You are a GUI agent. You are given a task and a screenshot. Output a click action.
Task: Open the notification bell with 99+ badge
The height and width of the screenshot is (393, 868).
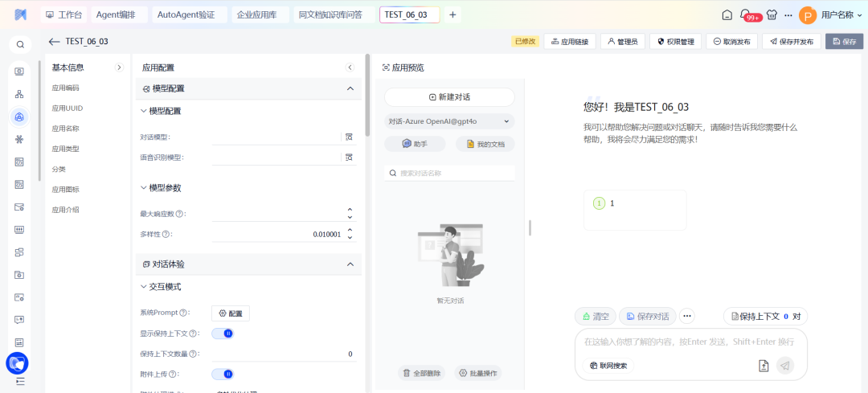[x=751, y=14]
